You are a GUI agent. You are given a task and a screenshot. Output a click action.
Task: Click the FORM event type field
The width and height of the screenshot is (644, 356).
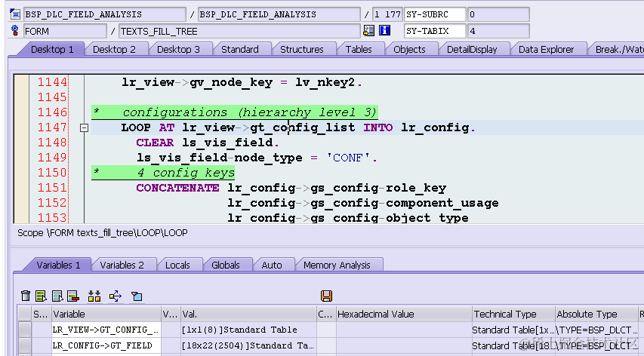point(65,31)
